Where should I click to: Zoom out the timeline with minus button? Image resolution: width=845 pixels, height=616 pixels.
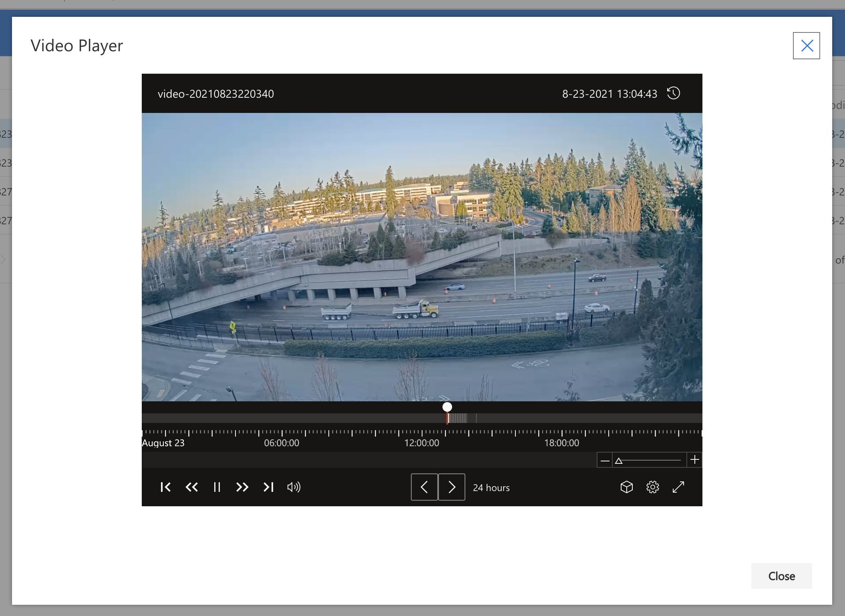(605, 460)
